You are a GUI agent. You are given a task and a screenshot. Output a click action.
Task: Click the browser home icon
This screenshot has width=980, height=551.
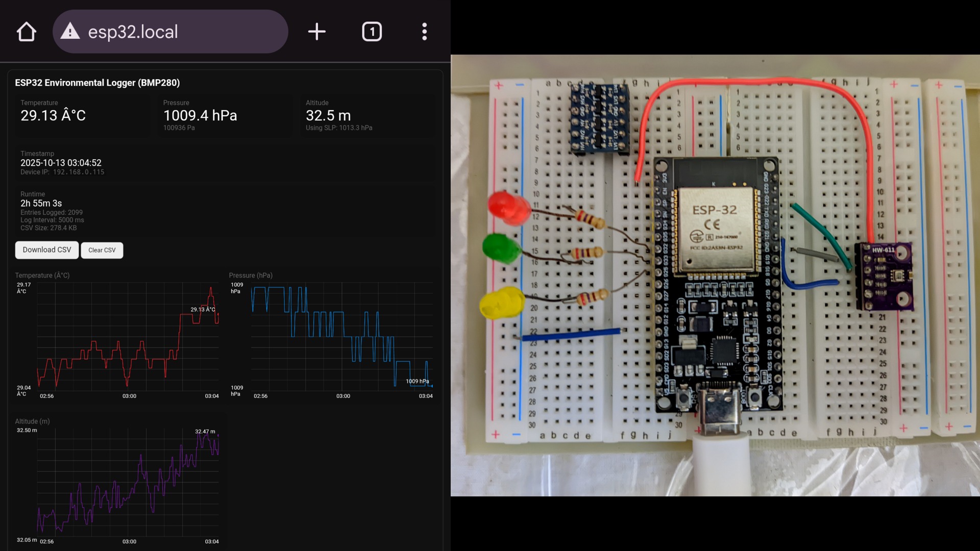[27, 32]
